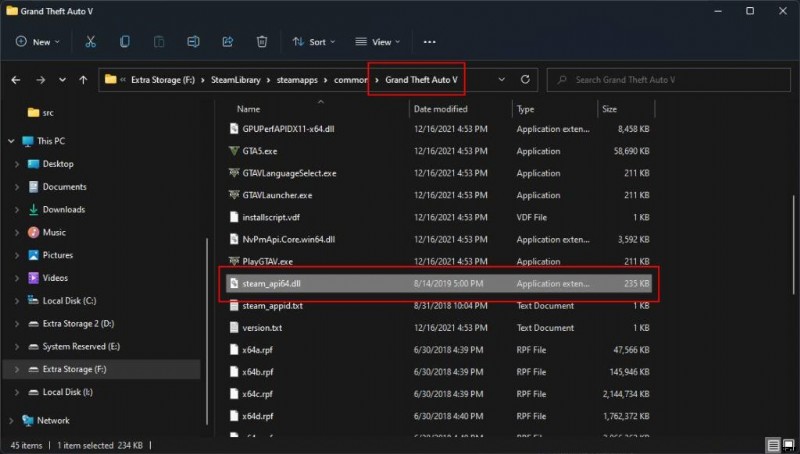This screenshot has height=454, width=800.
Task: Select the PlayGTAV.exe icon
Action: point(234,261)
